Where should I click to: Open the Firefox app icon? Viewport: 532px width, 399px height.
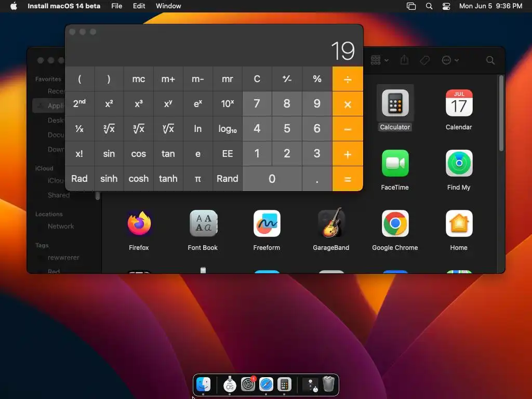point(139,223)
